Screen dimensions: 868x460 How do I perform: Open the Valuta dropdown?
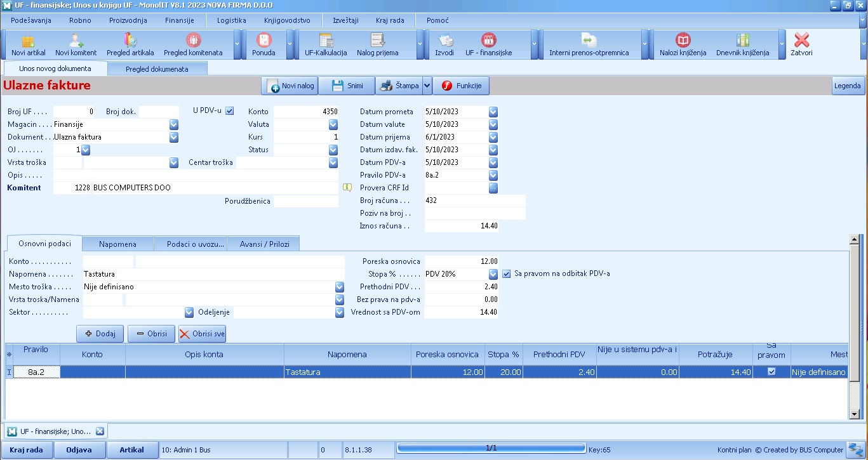pyautogui.click(x=333, y=124)
